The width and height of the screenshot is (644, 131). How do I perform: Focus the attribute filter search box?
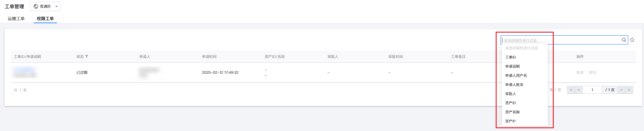coord(562,40)
